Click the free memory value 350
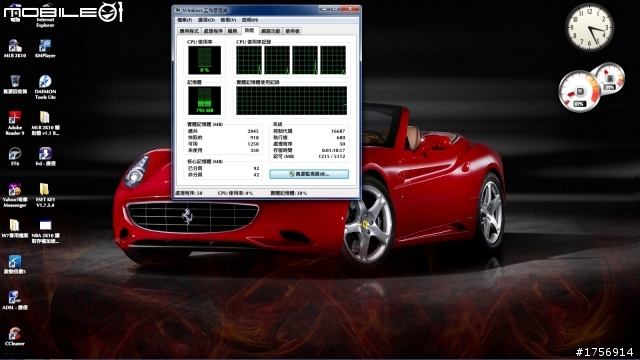This screenshot has height=360, width=640. (254, 150)
